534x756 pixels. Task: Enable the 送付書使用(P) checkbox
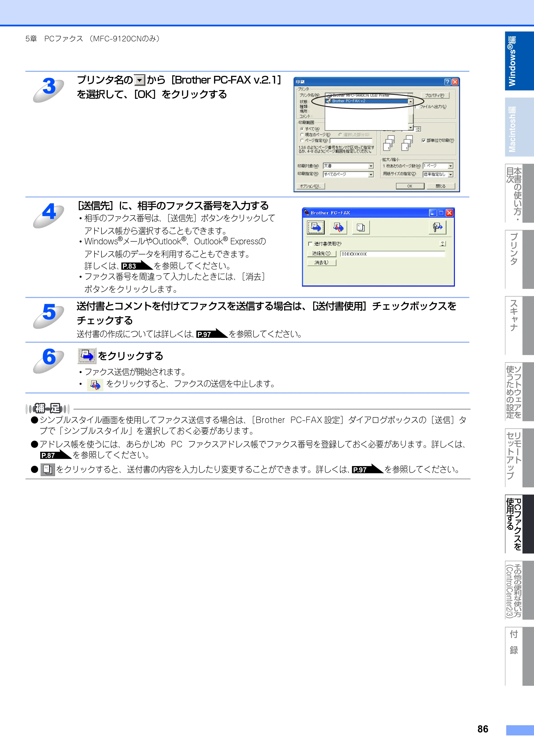(310, 244)
